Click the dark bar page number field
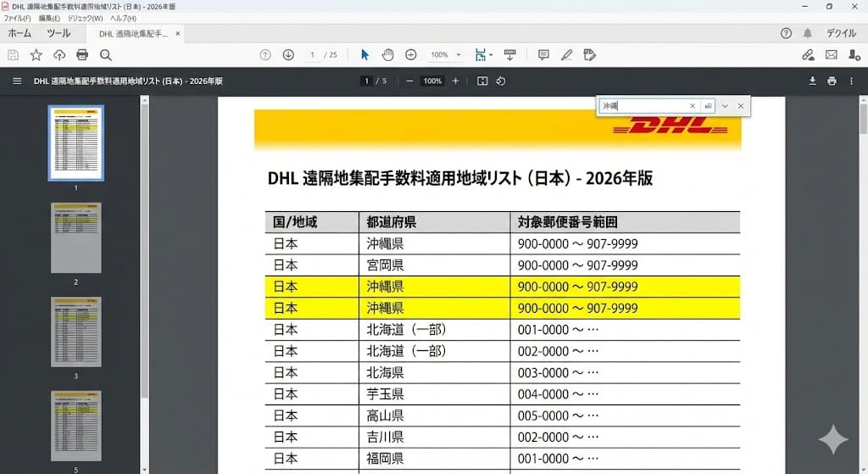 click(366, 81)
